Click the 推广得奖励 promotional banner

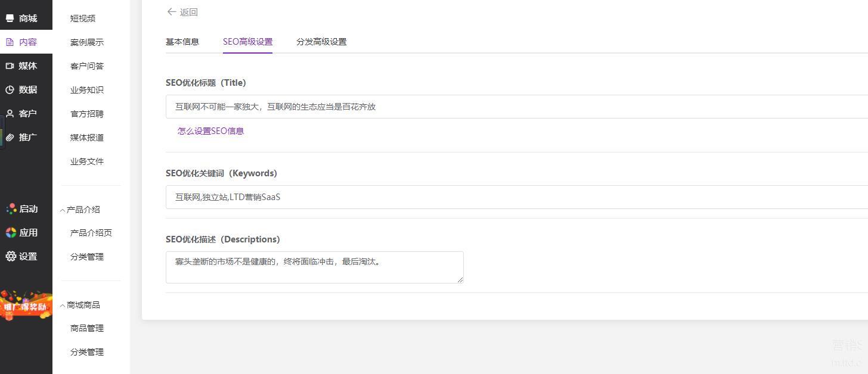[26, 306]
